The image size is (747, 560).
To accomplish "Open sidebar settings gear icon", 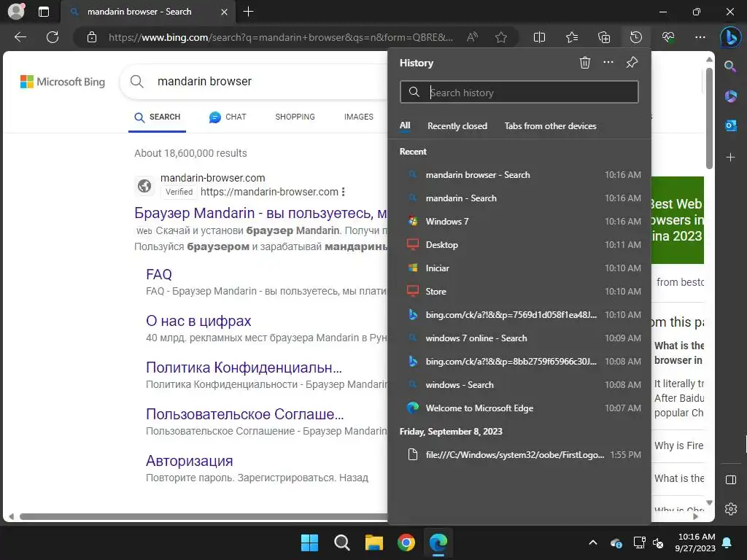I will [x=731, y=509].
